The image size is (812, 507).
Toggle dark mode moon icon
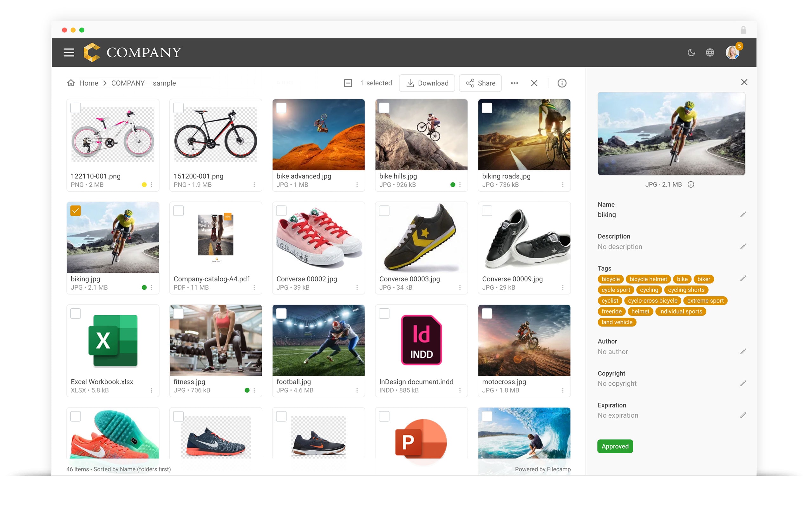coord(691,52)
